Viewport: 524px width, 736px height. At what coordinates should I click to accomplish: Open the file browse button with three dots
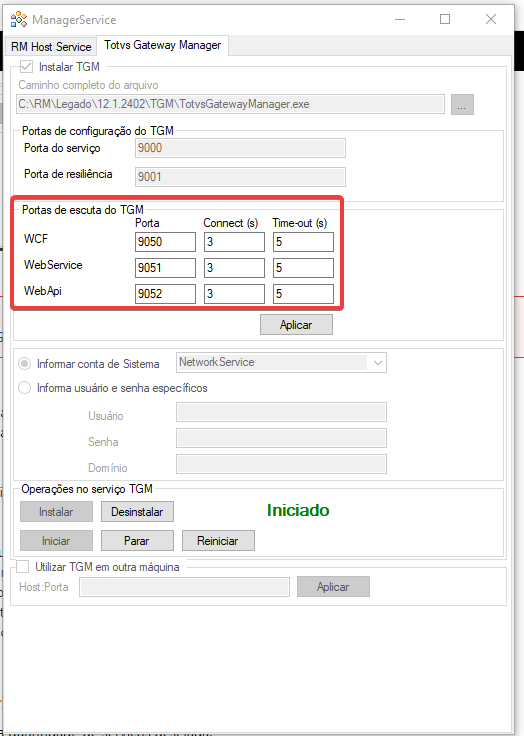point(462,105)
